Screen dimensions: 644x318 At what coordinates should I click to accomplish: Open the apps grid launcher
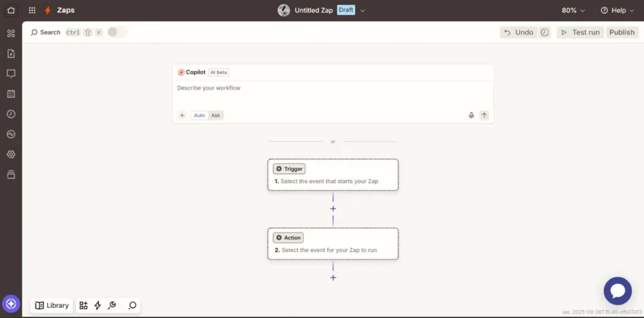(32, 10)
